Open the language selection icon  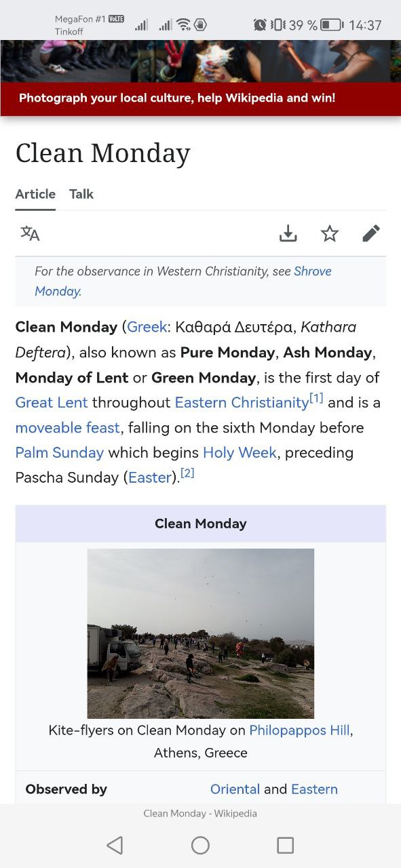30,233
